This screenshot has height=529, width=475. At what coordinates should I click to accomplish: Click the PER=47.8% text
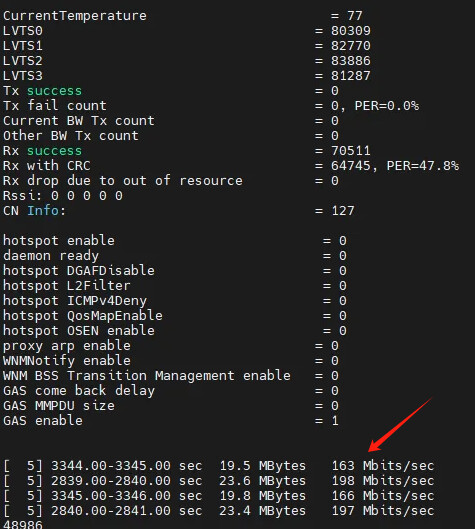[423, 166]
